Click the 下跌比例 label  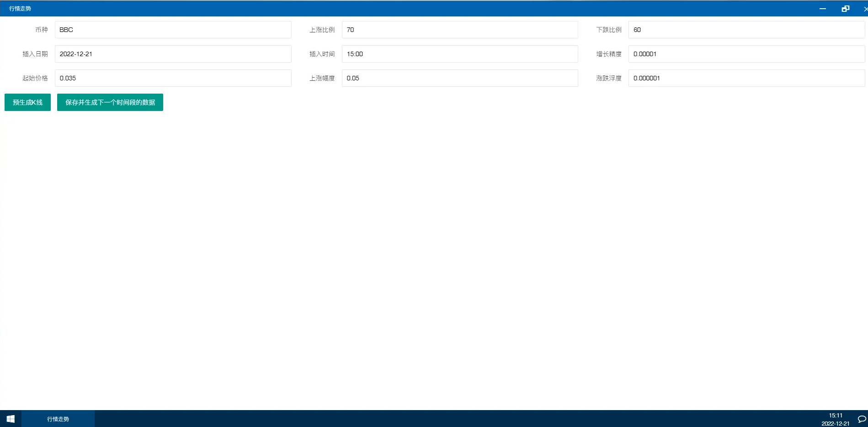click(609, 30)
